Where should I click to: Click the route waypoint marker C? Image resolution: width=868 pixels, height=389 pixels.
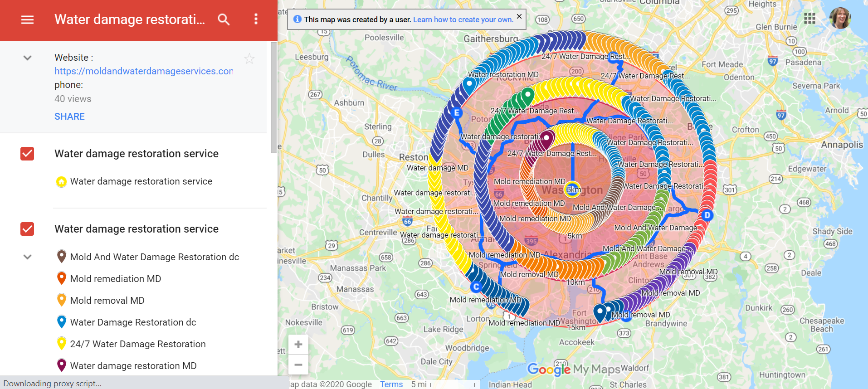[x=476, y=287]
